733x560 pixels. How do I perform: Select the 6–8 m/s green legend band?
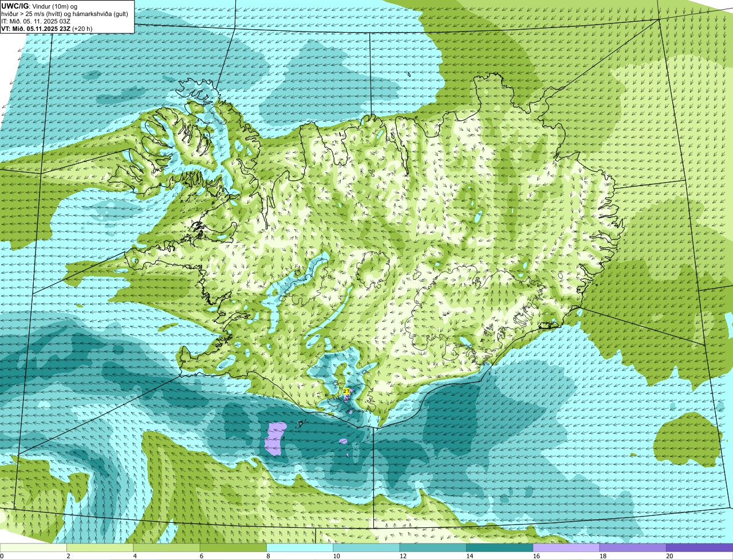[x=234, y=547]
